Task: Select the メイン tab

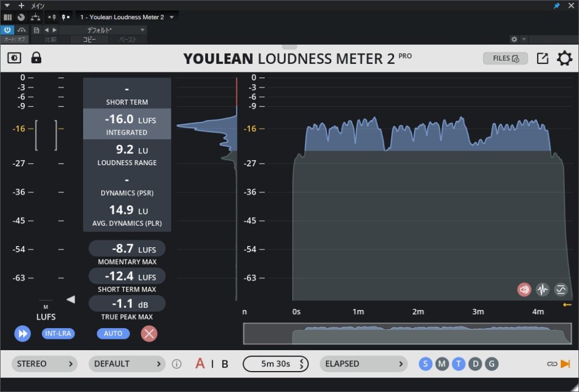Action: pos(38,6)
